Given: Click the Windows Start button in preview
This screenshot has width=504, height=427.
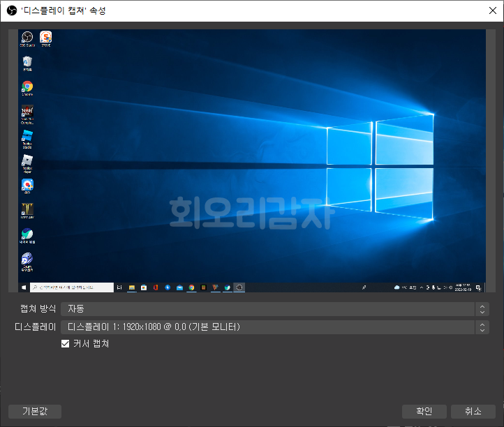Looking at the screenshot, I should coord(24,287).
